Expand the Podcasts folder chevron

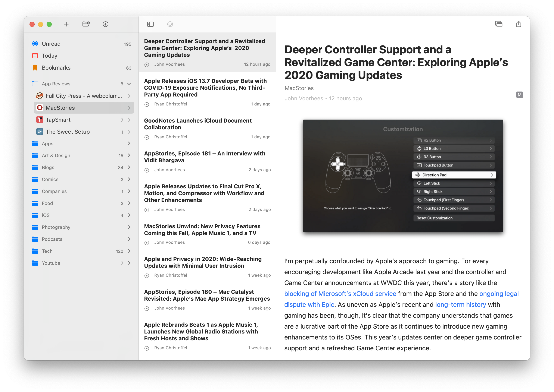click(129, 239)
